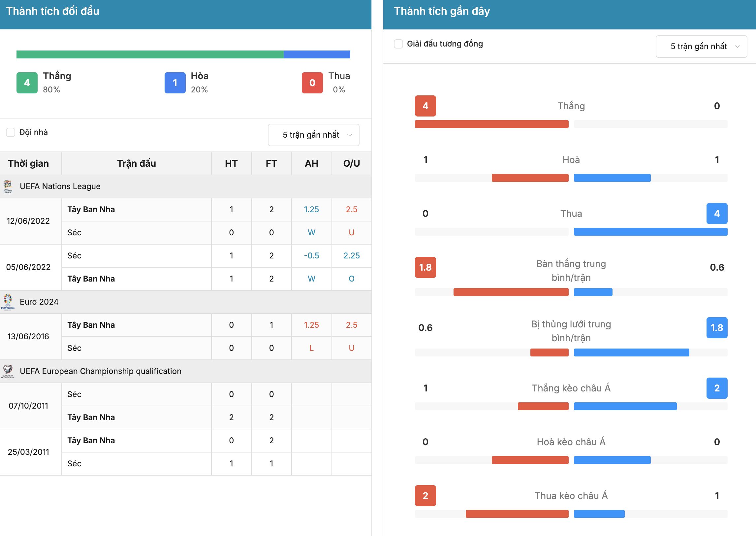Viewport: 756px width, 536px height.
Task: Click the FT column header
Action: click(x=271, y=163)
